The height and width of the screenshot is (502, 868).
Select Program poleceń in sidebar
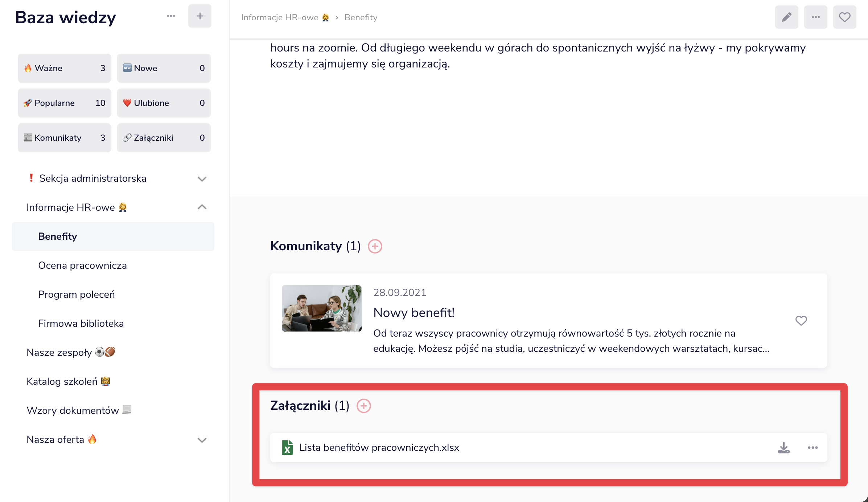pos(77,295)
